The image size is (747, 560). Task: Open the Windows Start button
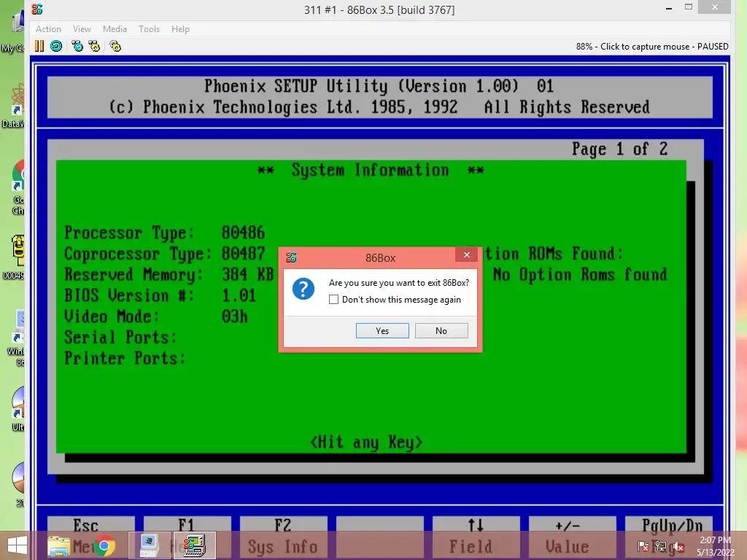18,545
